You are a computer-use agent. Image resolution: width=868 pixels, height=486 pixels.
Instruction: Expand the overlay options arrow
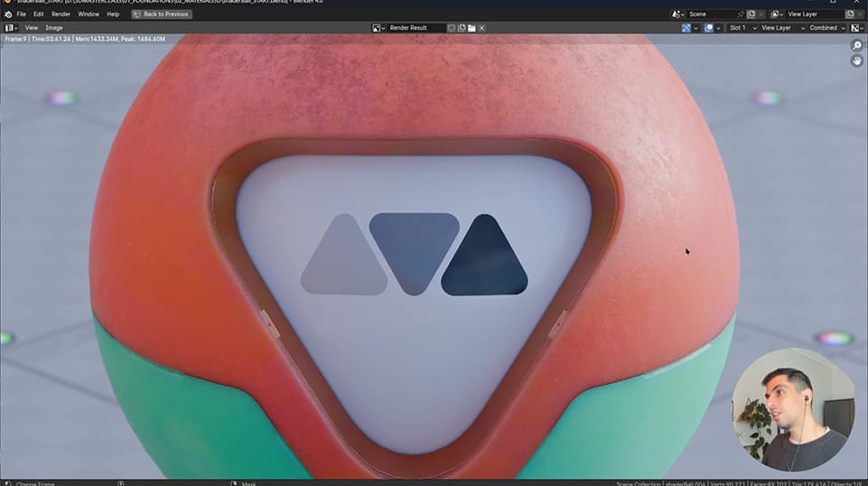tap(719, 28)
